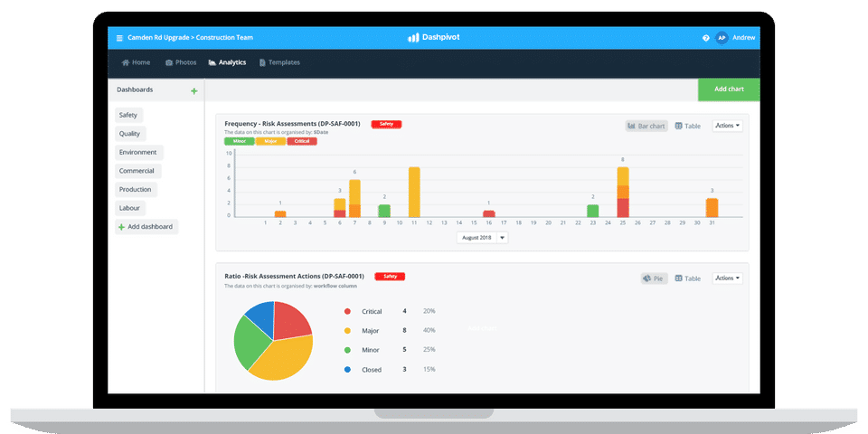Click the Add dashboard button
This screenshot has width=868, height=434.
tap(146, 226)
